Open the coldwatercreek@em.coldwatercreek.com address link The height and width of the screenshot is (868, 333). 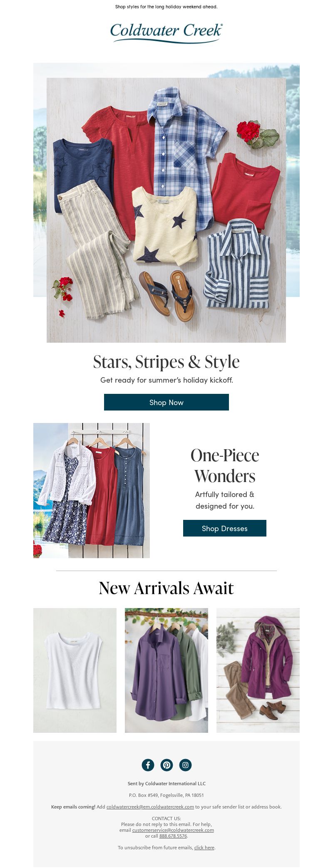coord(150,806)
